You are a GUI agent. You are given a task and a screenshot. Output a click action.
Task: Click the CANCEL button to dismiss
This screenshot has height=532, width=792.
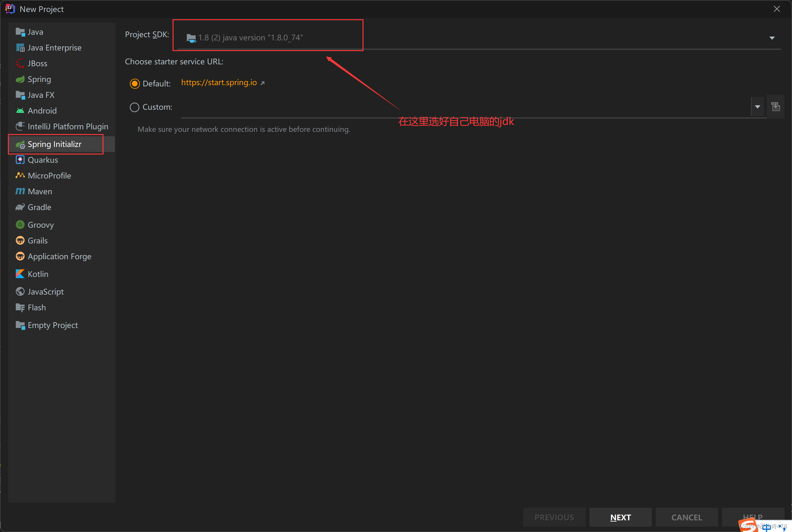[x=686, y=516]
